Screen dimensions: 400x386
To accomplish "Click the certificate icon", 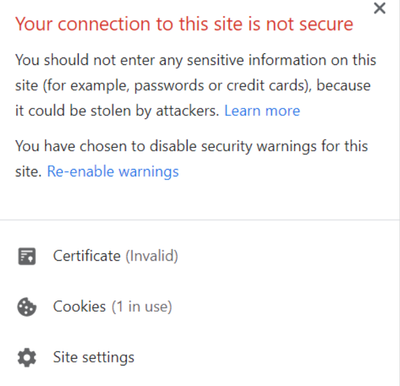I will pyautogui.click(x=27, y=256).
